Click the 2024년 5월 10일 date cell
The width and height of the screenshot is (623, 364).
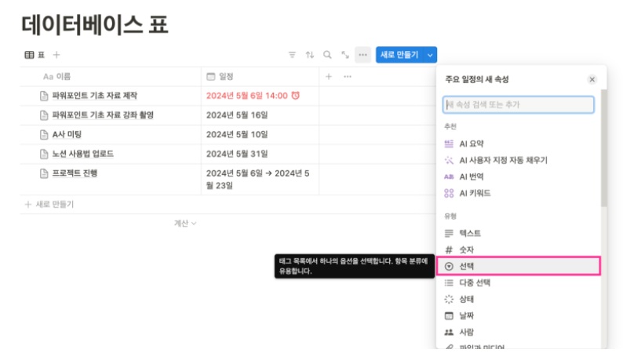[260, 135]
